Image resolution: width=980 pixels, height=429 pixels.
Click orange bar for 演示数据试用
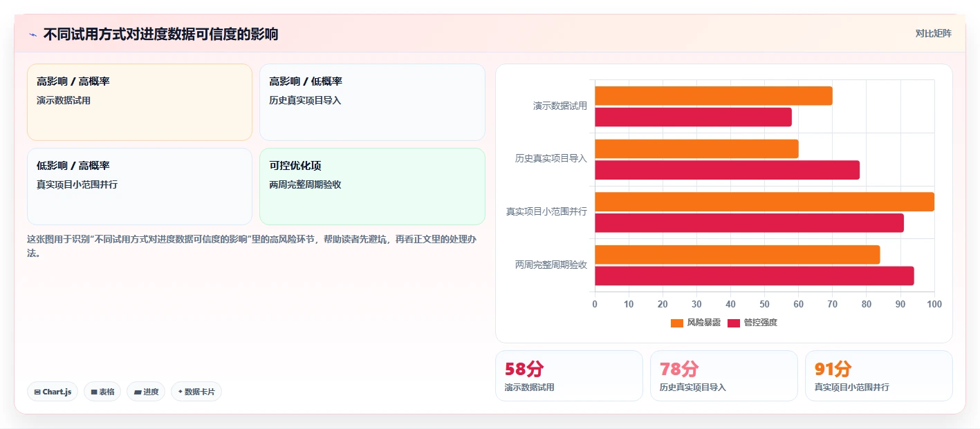pyautogui.click(x=714, y=96)
